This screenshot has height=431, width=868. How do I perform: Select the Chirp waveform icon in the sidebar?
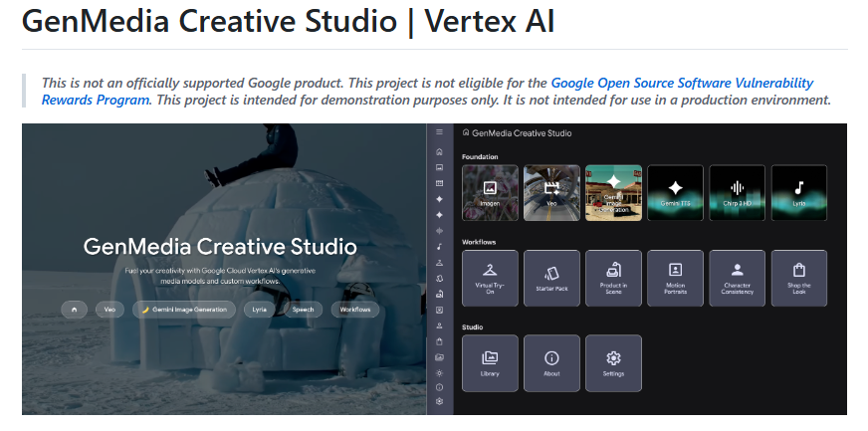(439, 231)
